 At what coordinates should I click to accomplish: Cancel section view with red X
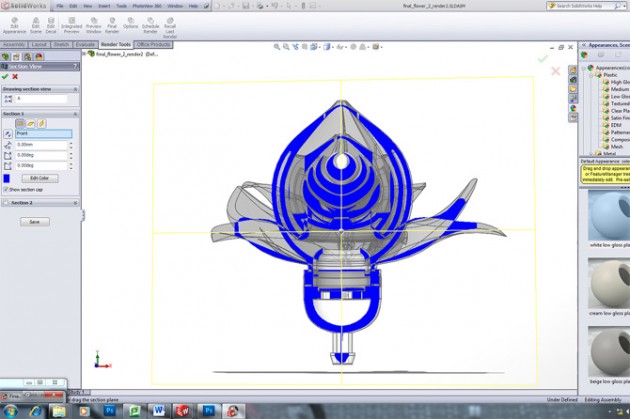coord(15,76)
